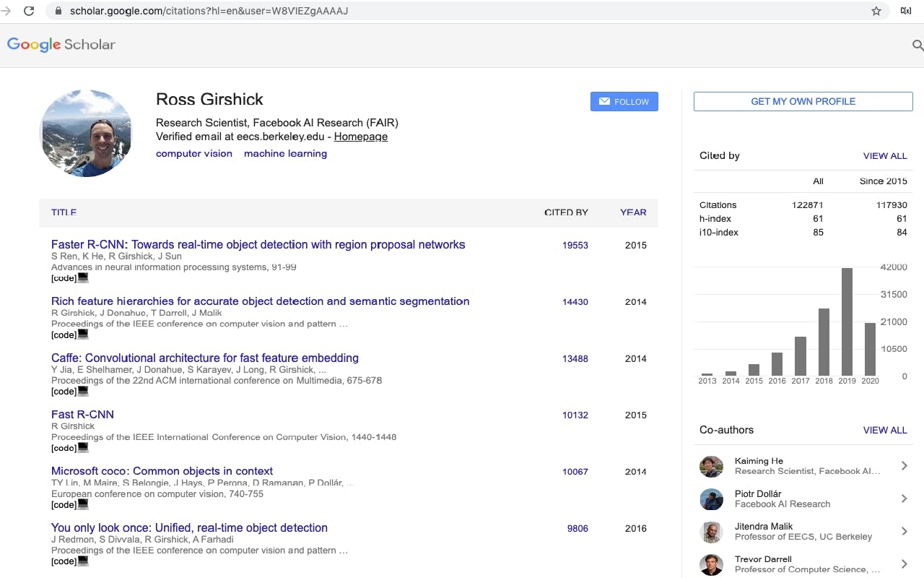Open You only look once paper title
924x578 pixels.
[x=189, y=527]
